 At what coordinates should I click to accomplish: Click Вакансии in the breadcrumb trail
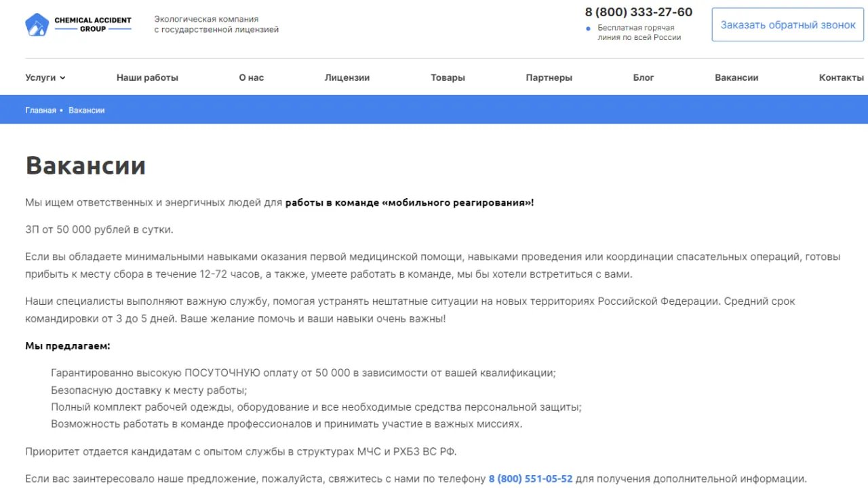point(87,109)
